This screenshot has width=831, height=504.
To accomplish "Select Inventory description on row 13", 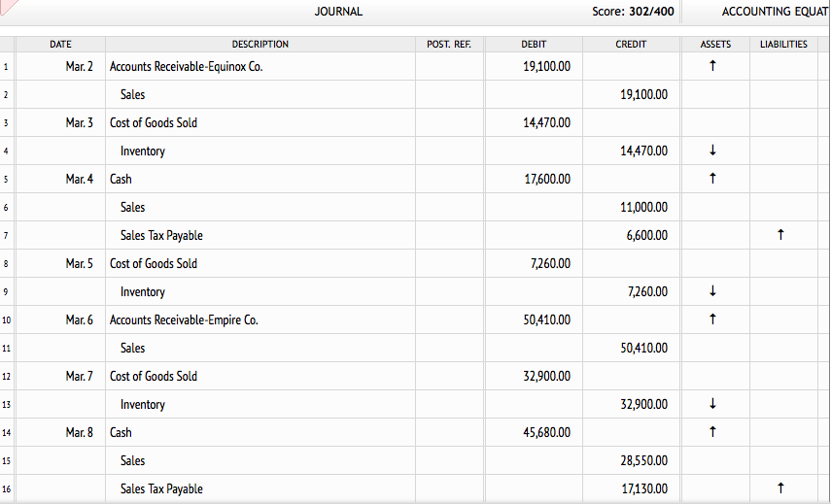I will (143, 405).
